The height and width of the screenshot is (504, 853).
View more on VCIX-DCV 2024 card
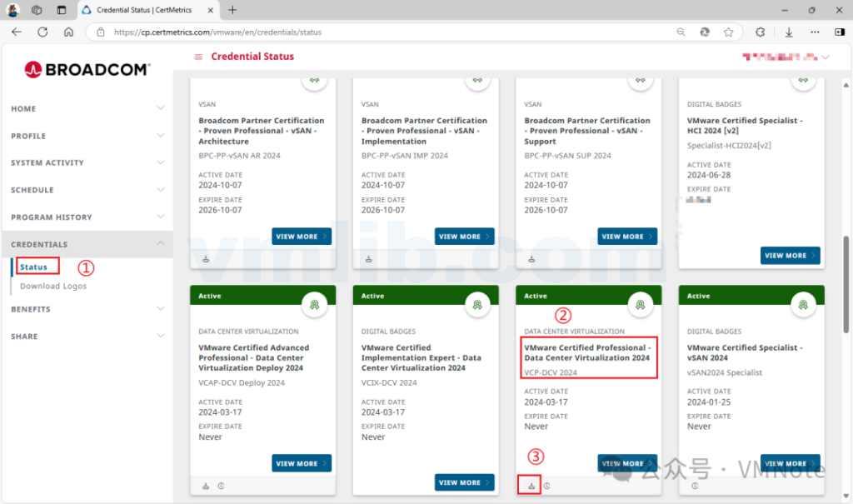tap(464, 482)
